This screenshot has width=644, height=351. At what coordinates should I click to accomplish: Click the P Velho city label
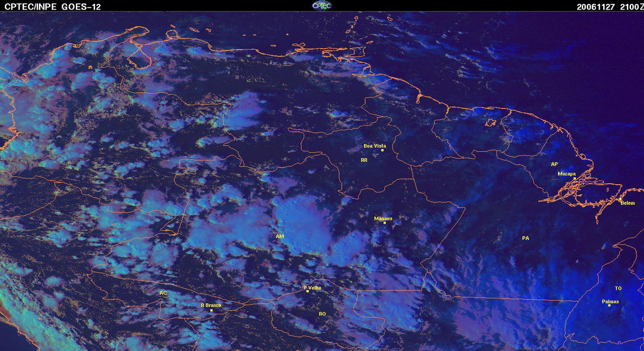coord(313,288)
